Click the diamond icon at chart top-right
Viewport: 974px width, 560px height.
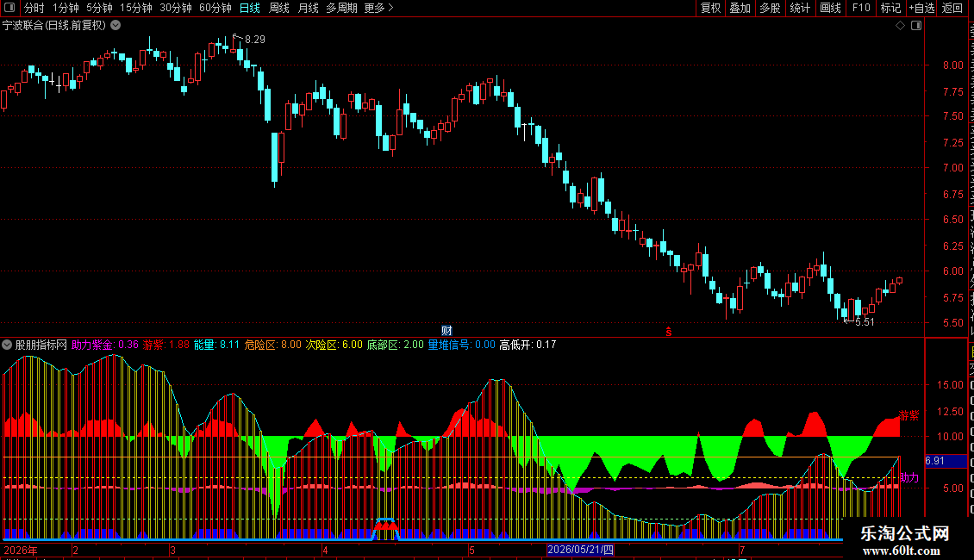900,26
